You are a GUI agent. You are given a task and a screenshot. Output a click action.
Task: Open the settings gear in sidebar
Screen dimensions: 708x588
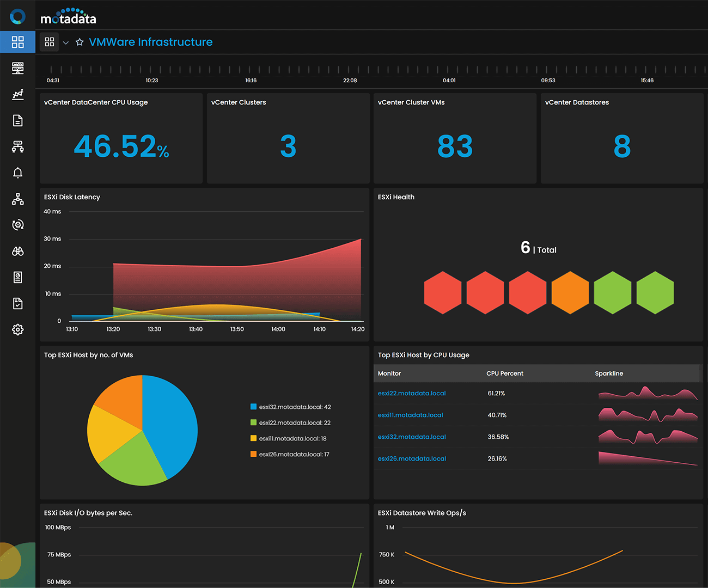(17, 329)
